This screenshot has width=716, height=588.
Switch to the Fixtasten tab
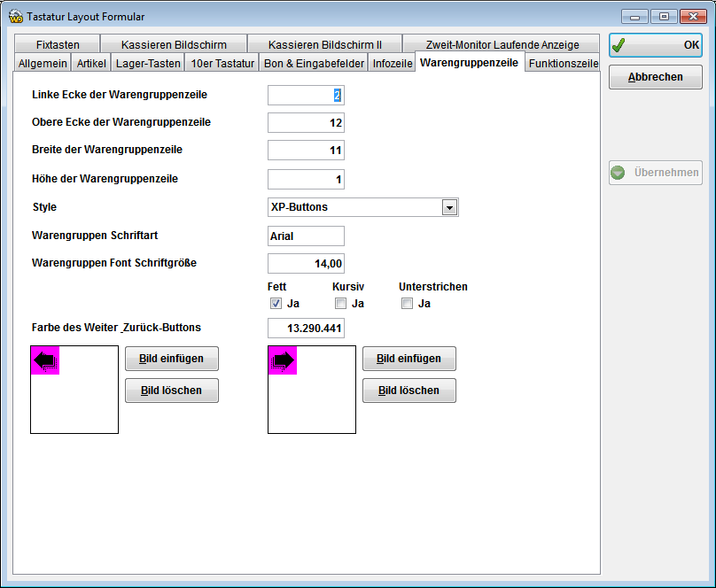pyautogui.click(x=58, y=44)
